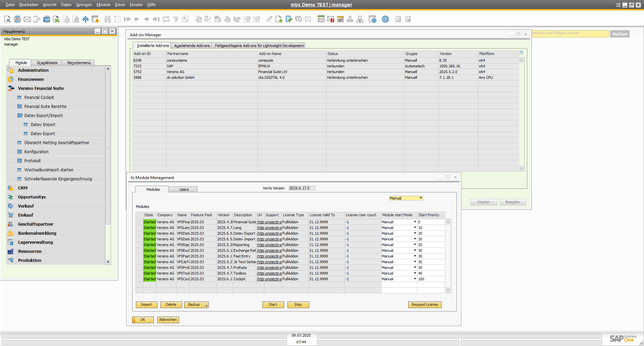
Task: Go to previous record arrow
Action: click(137, 19)
